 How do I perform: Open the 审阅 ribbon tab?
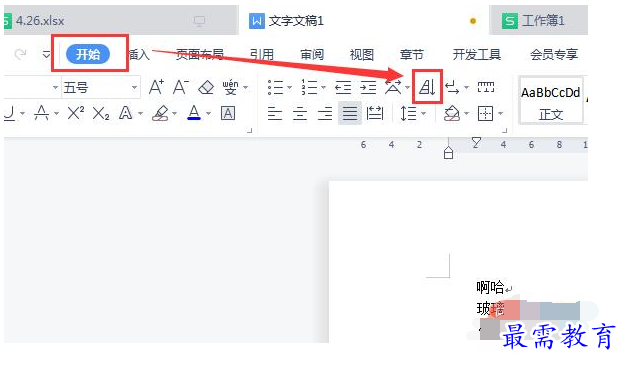pos(312,55)
